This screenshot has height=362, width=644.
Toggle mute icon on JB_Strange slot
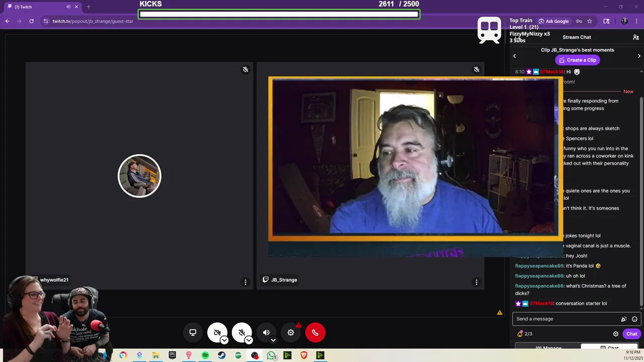(x=476, y=69)
